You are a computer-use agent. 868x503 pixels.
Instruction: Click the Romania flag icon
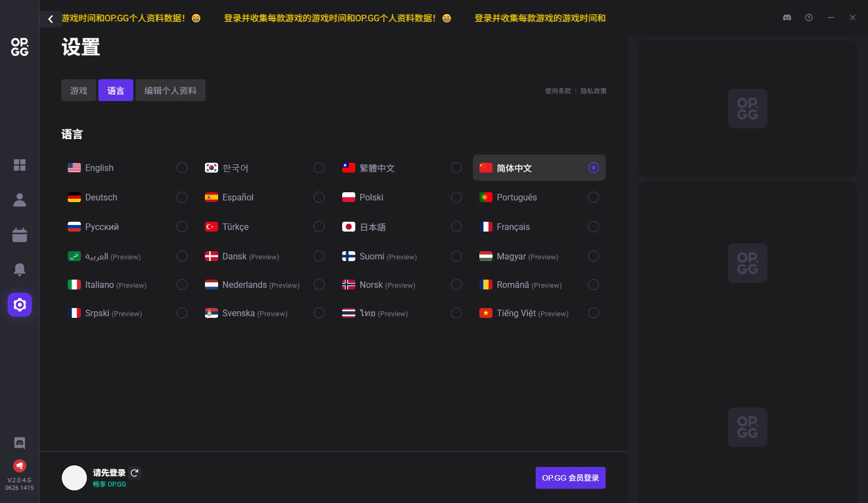[x=486, y=285]
